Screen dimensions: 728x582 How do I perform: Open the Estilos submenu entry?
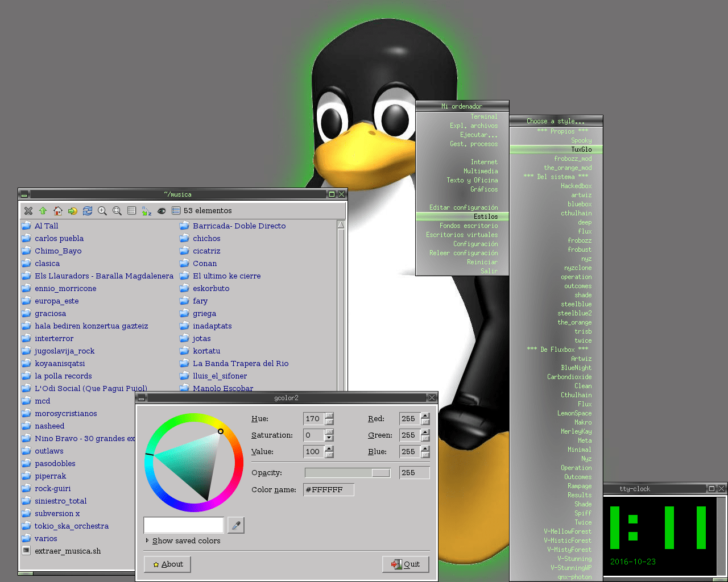pos(462,217)
